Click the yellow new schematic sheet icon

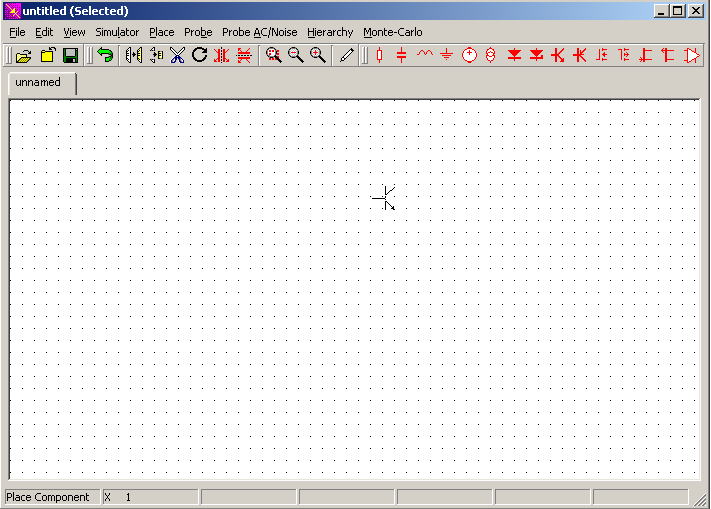[x=47, y=55]
